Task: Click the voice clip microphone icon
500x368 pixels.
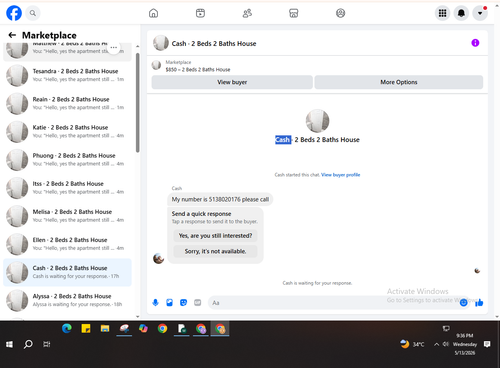Action: tap(155, 303)
